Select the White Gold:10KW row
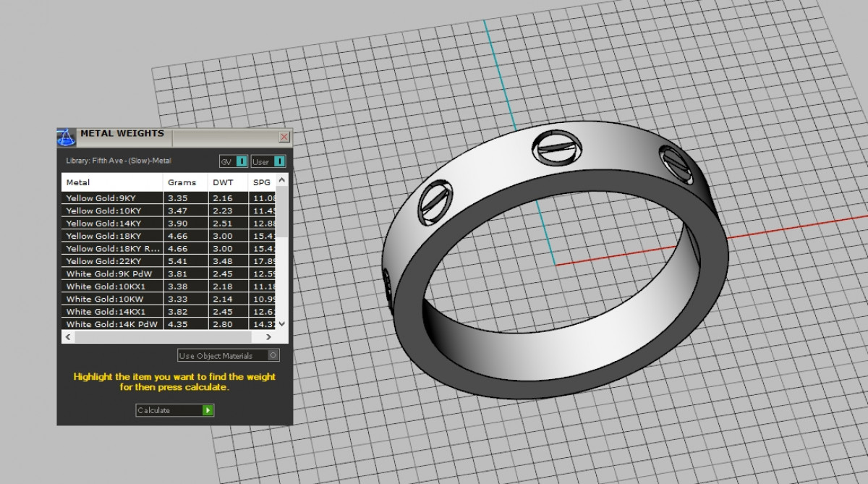This screenshot has height=484, width=868. coord(111,299)
